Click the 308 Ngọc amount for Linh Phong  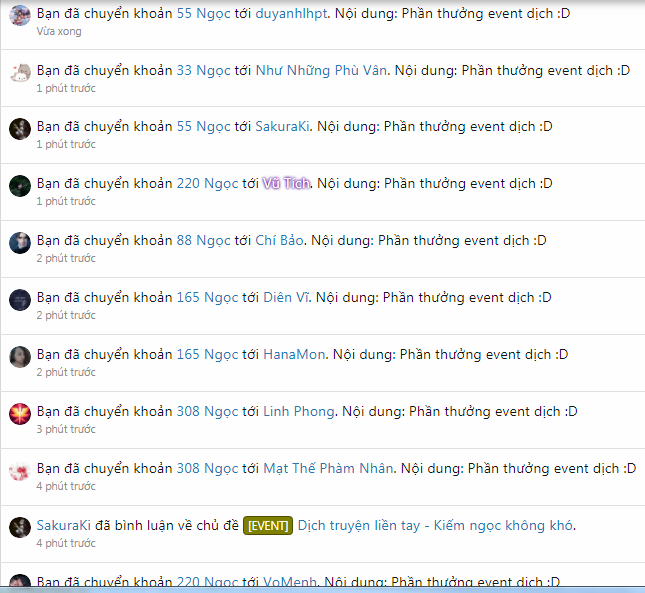pos(207,411)
